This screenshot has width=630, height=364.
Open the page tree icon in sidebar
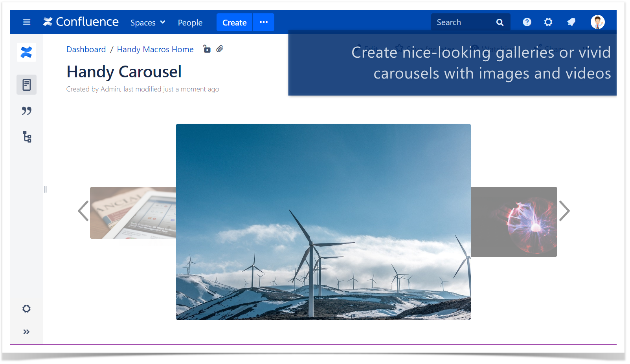[27, 137]
